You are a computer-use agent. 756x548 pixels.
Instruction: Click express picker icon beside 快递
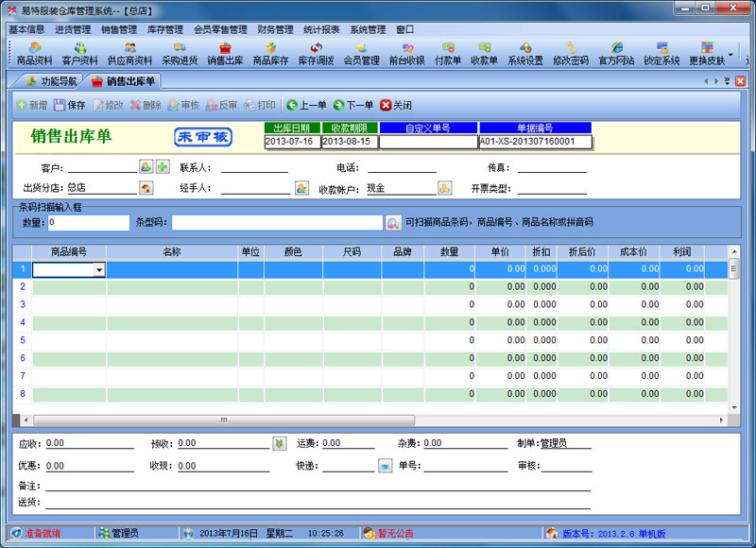pyautogui.click(x=385, y=466)
